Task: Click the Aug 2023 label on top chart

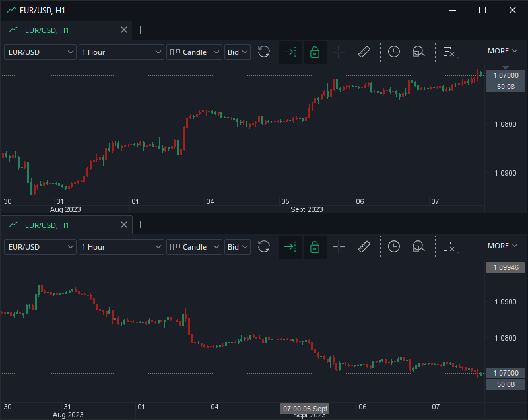Action: tap(65, 209)
